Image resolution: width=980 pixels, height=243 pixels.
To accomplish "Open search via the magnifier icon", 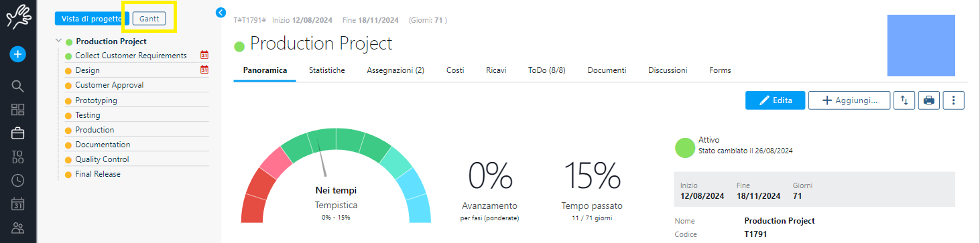I will coord(18,86).
